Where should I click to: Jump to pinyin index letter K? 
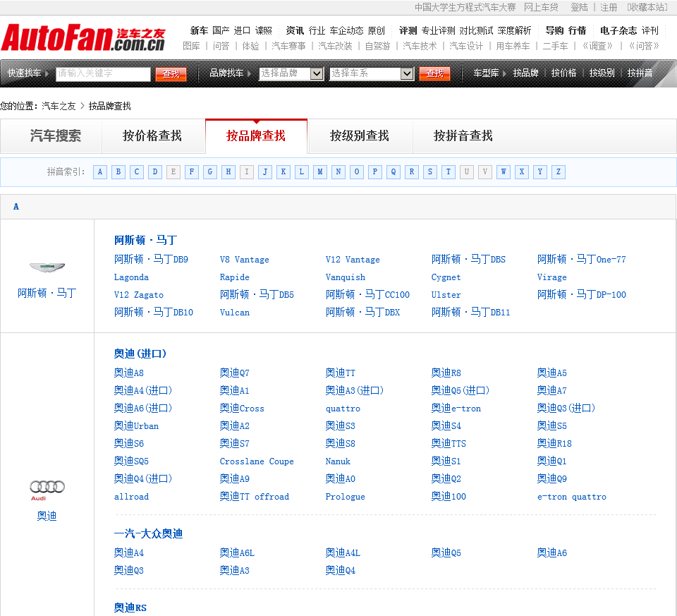(283, 172)
